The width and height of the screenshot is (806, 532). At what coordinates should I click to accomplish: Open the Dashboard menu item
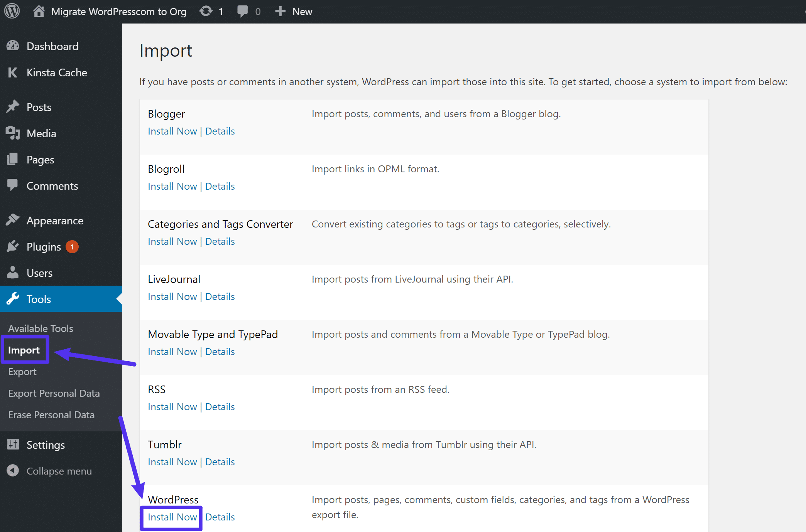(53, 46)
